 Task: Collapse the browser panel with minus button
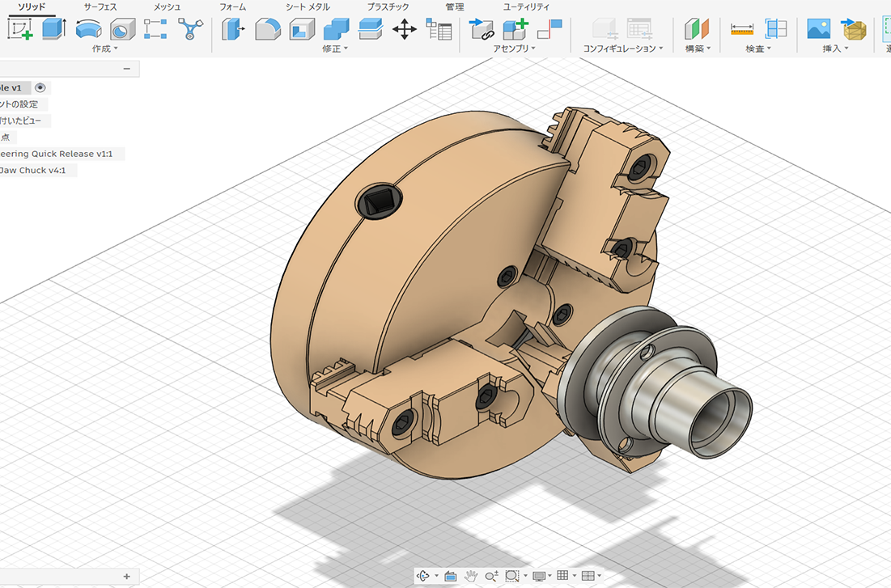coord(126,69)
